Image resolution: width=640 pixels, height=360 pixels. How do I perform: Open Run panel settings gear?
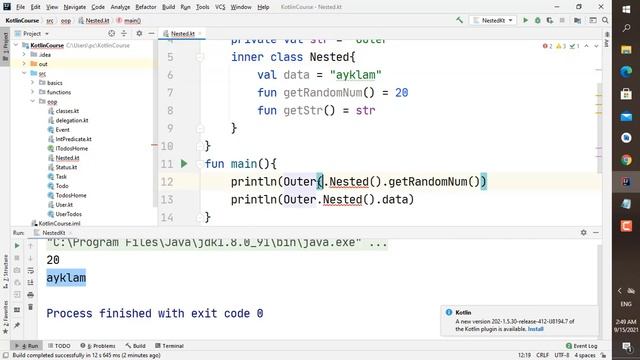pyautogui.click(x=584, y=232)
